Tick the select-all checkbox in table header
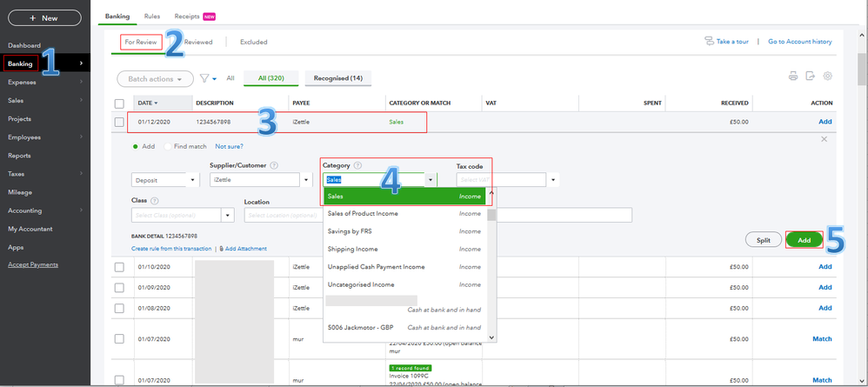Image resolution: width=868 pixels, height=387 pixels. pyautogui.click(x=119, y=103)
